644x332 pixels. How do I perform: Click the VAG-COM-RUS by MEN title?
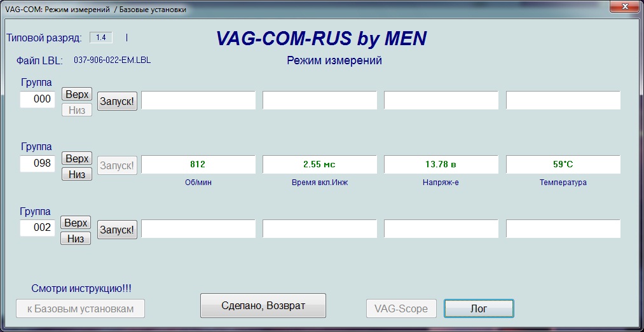[x=321, y=38]
